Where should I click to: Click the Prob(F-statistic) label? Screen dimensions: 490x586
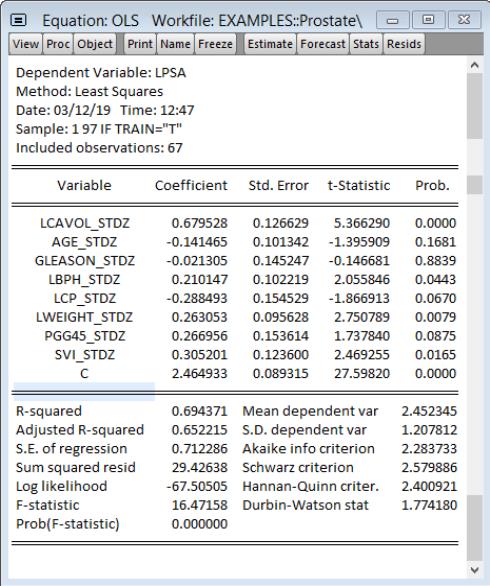68,524
